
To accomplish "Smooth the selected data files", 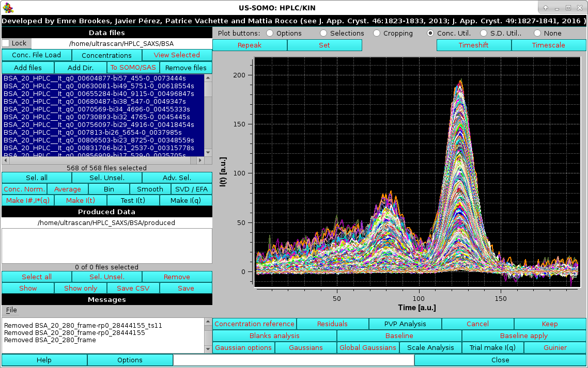I will click(x=150, y=189).
